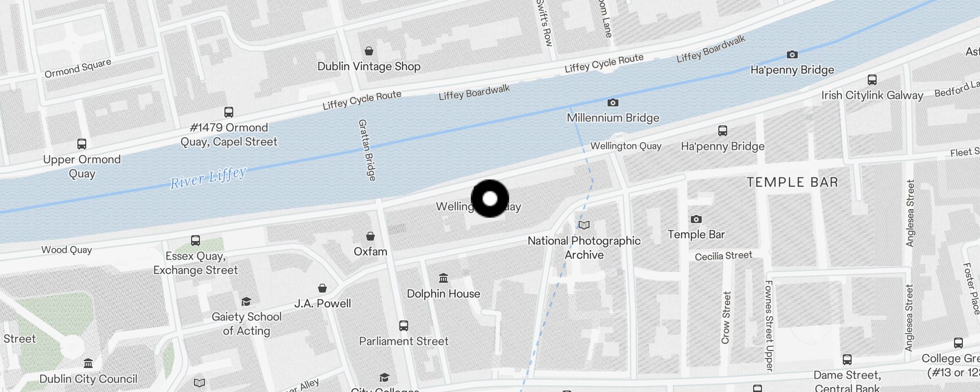Click the Upper Ormond Quay bus stop icon
Image resolution: width=980 pixels, height=392 pixels.
click(x=82, y=144)
